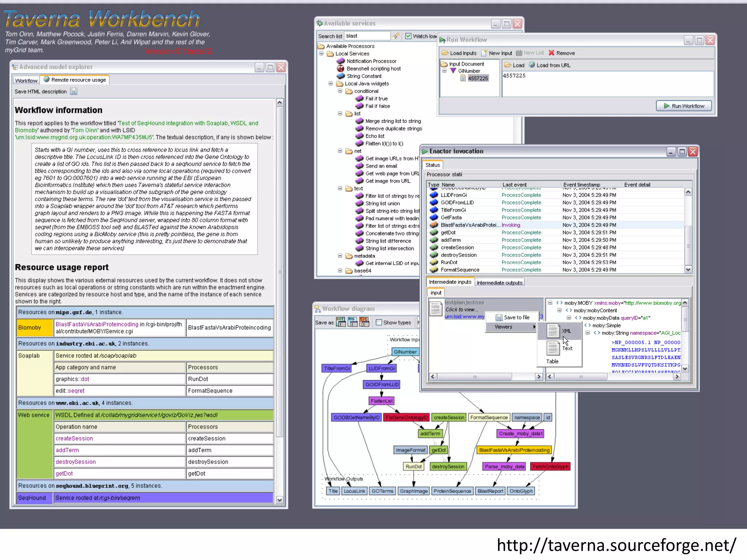Choose Table from viewers menu
Viewport: 747px width, 560px height.
click(552, 361)
